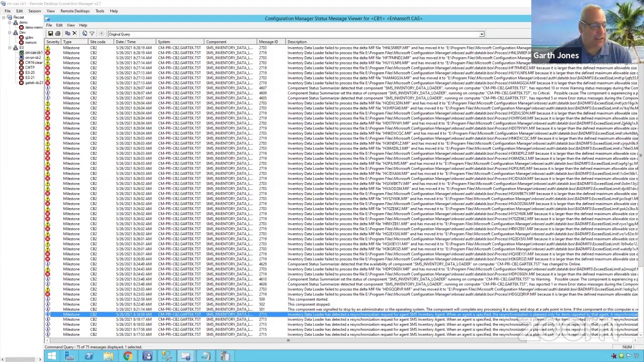The width and height of the screenshot is (644, 362).
Task: Select the 8:22:40 AM row with ID 502
Action: click(342, 304)
